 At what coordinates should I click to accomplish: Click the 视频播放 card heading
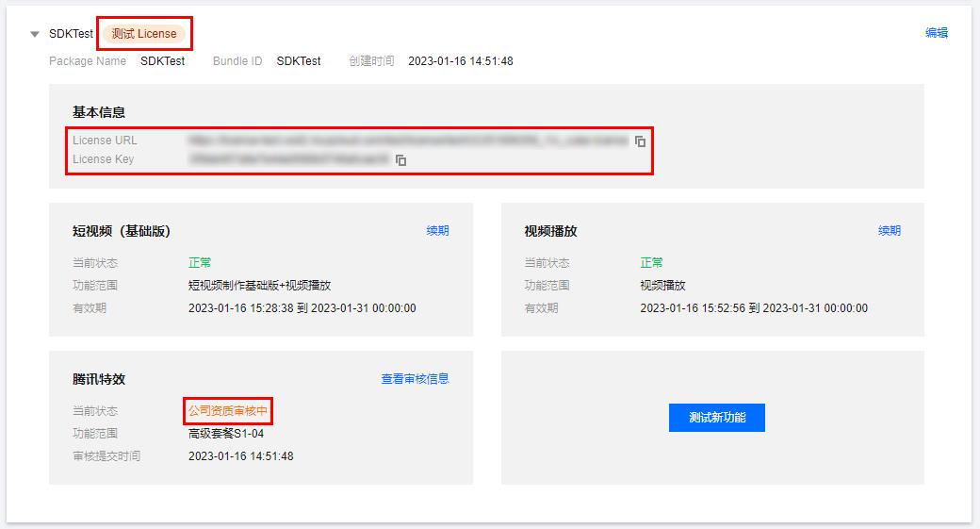click(x=550, y=231)
